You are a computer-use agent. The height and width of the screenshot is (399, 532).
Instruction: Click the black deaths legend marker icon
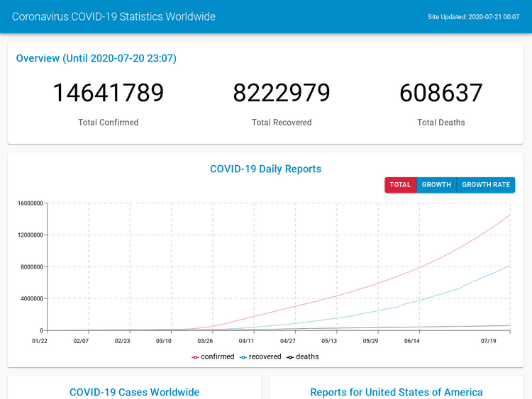pos(290,357)
